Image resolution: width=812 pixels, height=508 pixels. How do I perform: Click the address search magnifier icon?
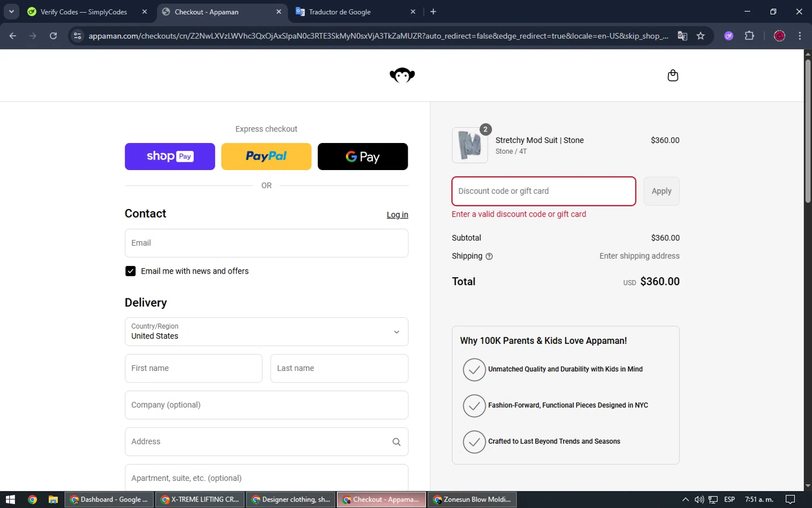396,442
